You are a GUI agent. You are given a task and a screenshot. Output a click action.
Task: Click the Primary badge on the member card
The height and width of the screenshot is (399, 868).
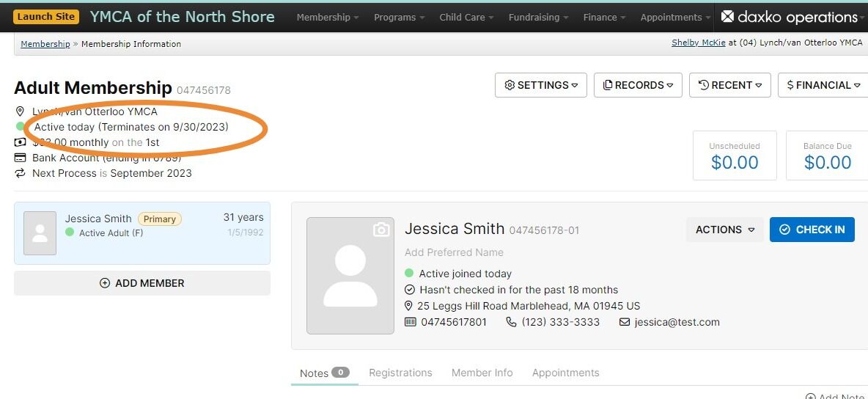pos(159,219)
